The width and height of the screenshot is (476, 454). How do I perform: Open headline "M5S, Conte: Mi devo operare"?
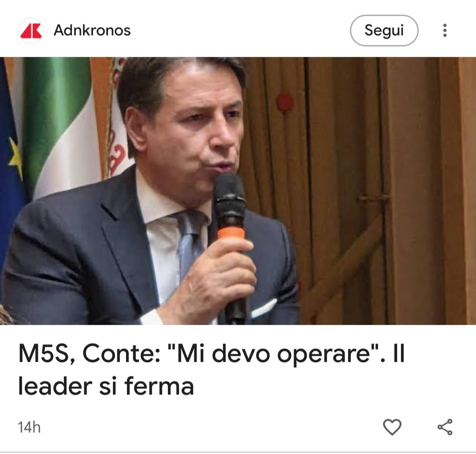(x=212, y=369)
